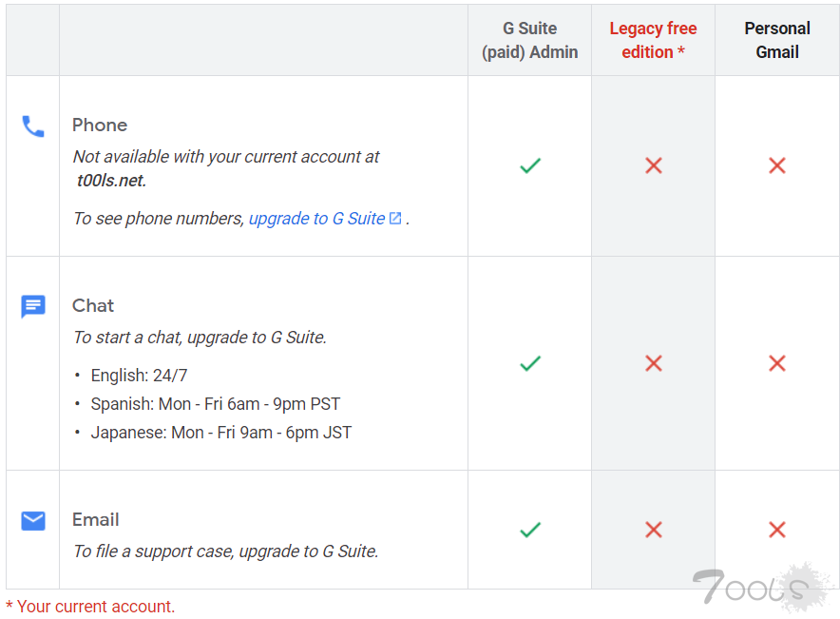The width and height of the screenshot is (840, 619).
Task: Click the external link icon after G Suite
Action: pyautogui.click(x=395, y=218)
